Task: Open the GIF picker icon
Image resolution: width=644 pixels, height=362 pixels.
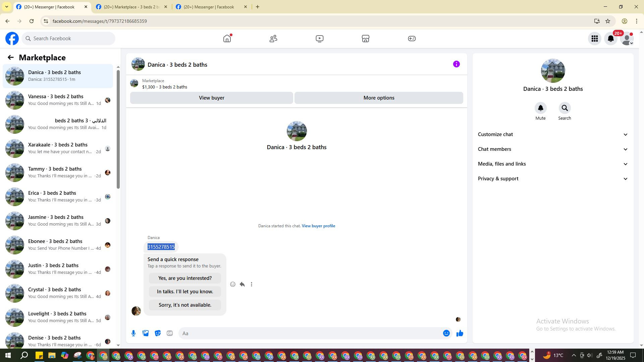Action: (170, 333)
